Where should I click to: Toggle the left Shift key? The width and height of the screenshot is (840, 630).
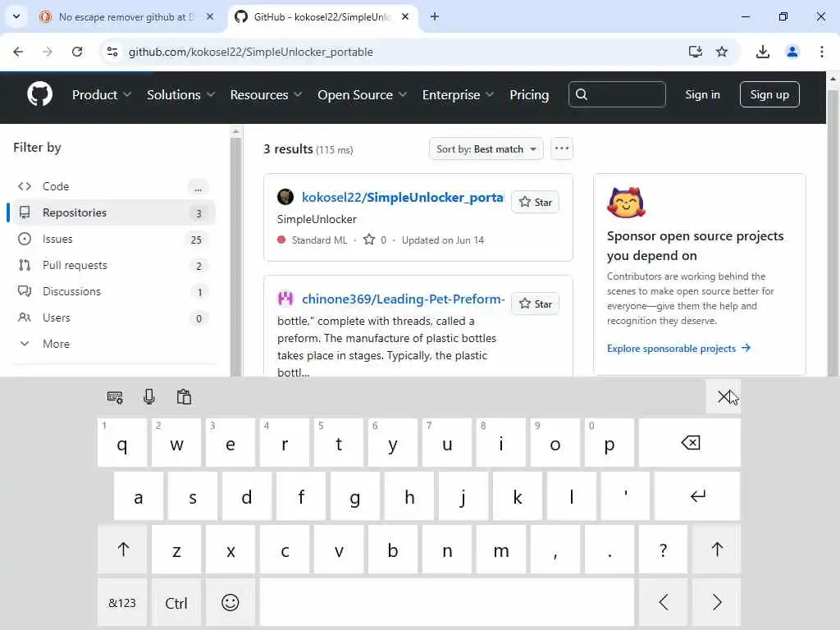(x=123, y=549)
